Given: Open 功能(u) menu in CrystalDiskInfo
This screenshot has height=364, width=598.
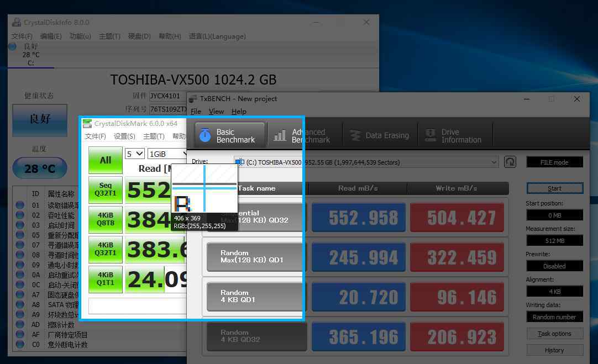Looking at the screenshot, I should click(x=80, y=36).
